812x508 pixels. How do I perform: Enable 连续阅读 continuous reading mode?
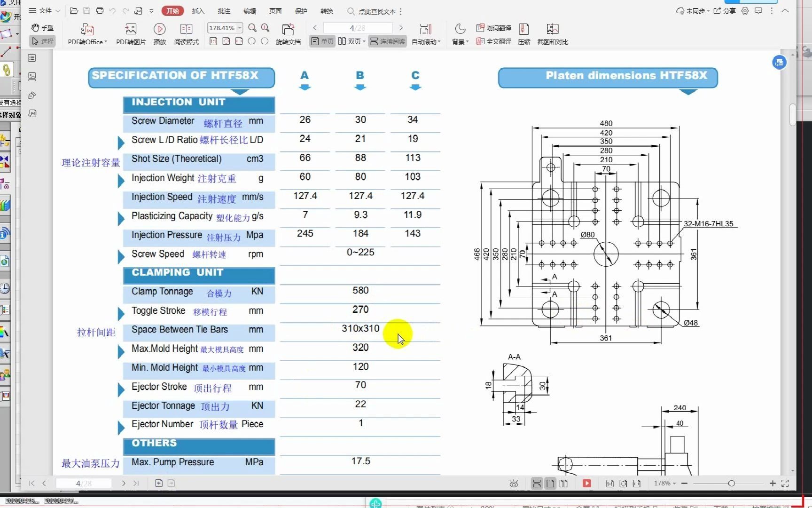tap(386, 41)
